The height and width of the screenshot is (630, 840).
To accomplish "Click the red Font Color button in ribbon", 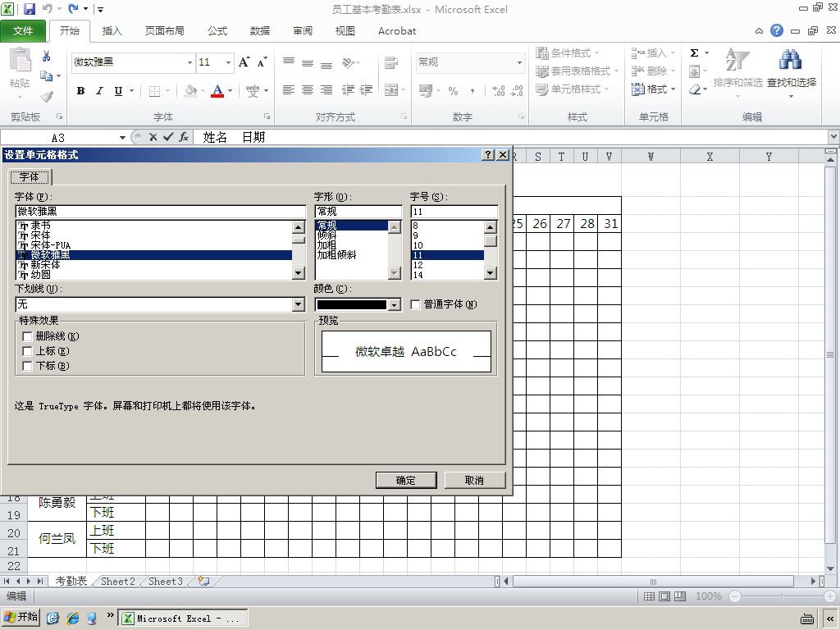I will (x=217, y=91).
